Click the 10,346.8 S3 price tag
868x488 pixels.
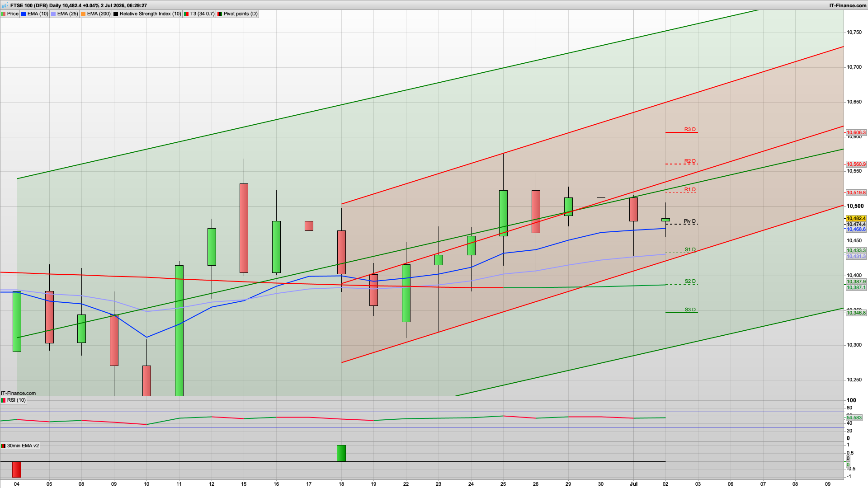pos(856,313)
